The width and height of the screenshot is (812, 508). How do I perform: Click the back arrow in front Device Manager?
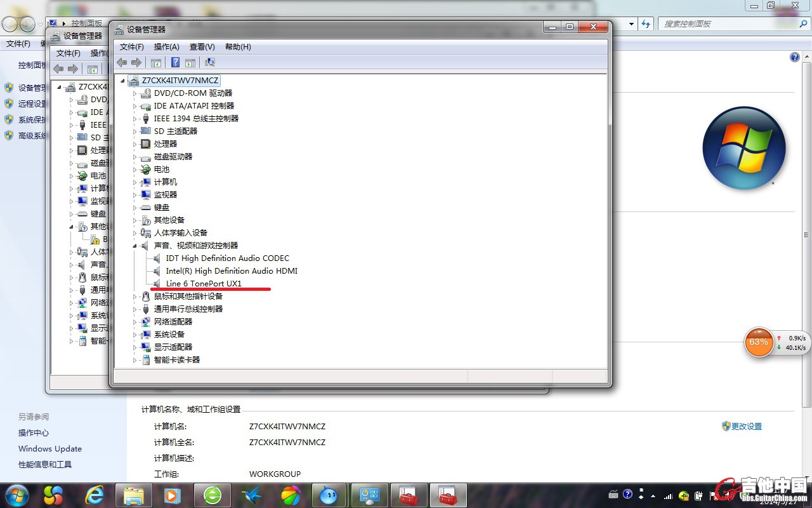click(x=122, y=62)
